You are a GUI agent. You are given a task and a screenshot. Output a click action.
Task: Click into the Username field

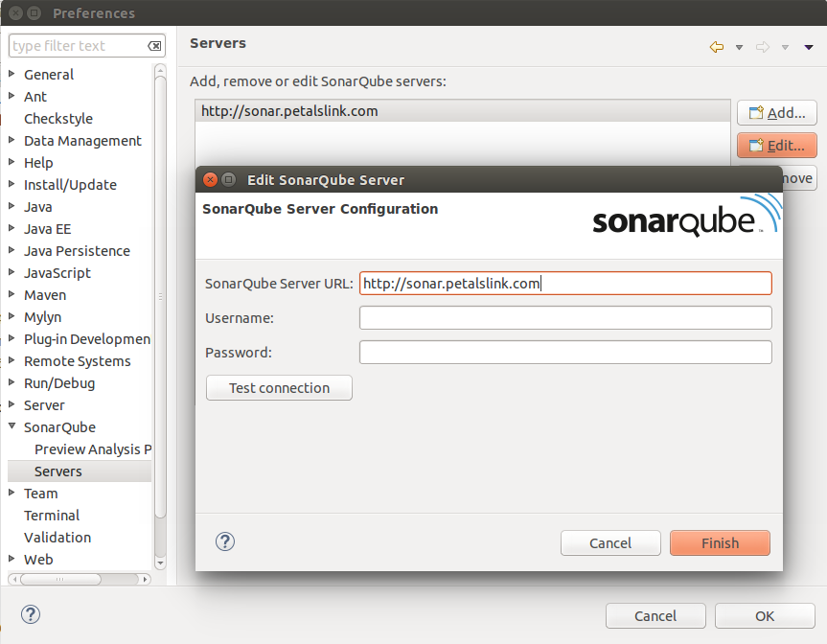coord(565,317)
